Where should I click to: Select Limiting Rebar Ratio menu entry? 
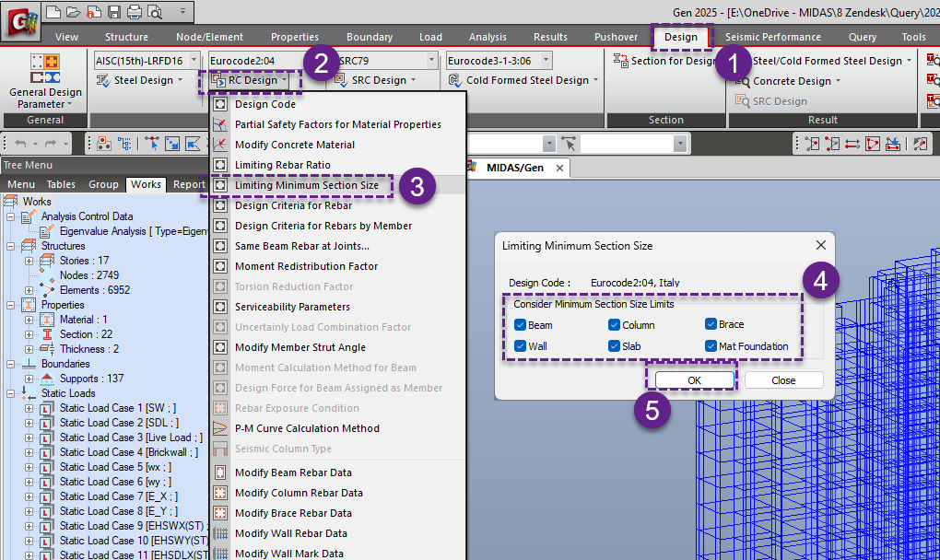338,165
